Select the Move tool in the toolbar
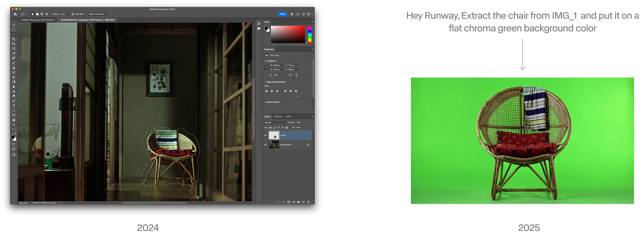 click(13, 25)
